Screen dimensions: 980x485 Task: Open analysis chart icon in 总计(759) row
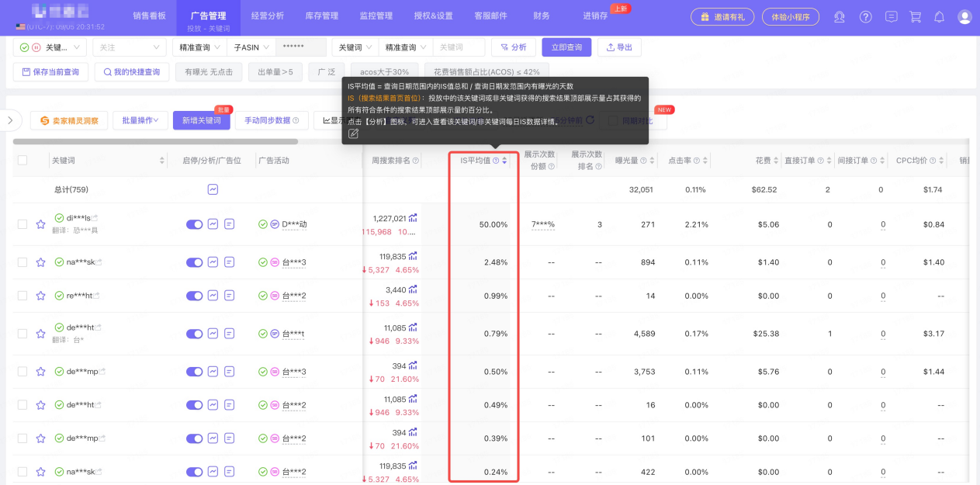click(x=213, y=189)
